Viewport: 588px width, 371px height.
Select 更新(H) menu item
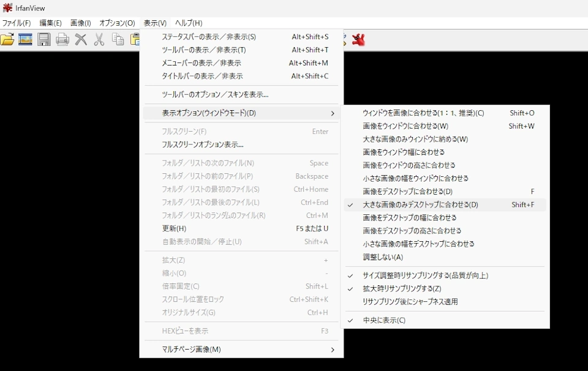click(241, 228)
